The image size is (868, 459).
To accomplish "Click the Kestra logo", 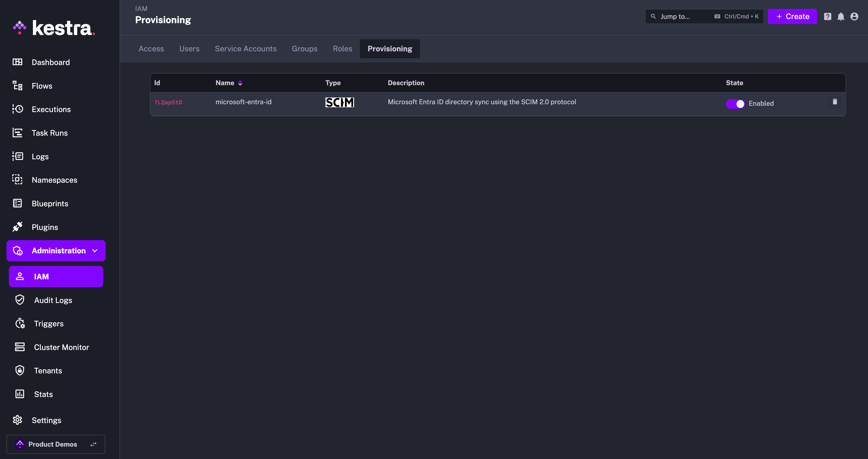I will click(54, 28).
